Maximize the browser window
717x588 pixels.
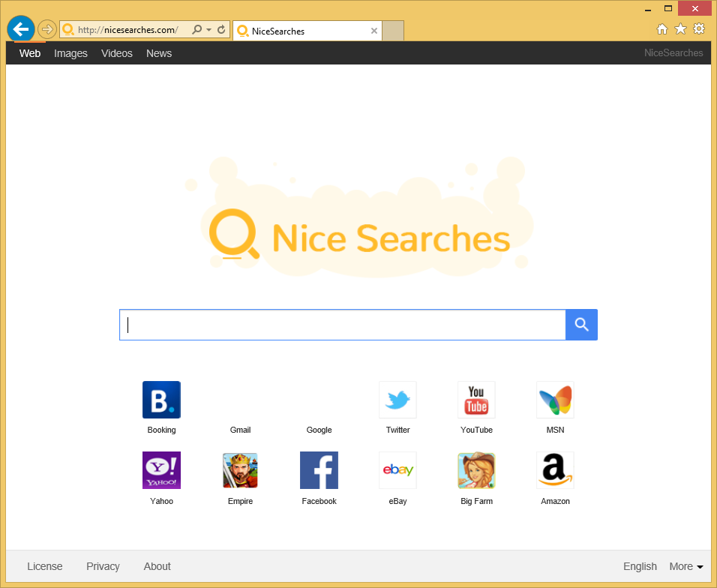tap(668, 9)
